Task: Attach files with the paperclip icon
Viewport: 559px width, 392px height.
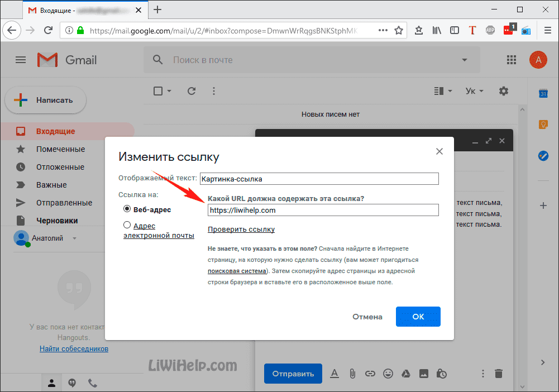Action: [352, 374]
